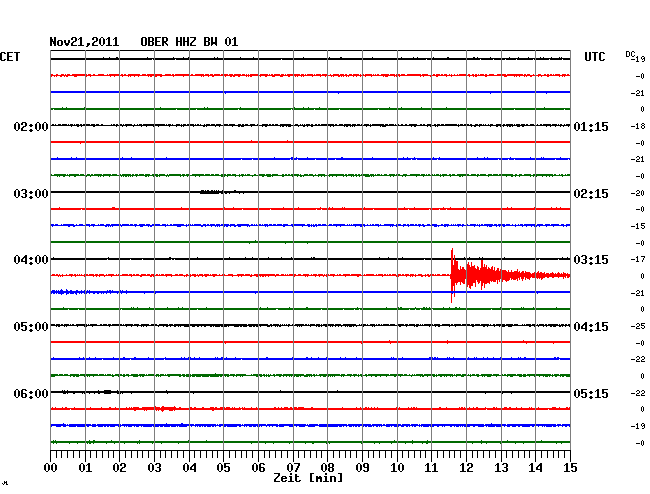Image resolution: width=650 pixels, height=494 pixels.
Task: Click the DC offset value -17
Action: [638, 259]
